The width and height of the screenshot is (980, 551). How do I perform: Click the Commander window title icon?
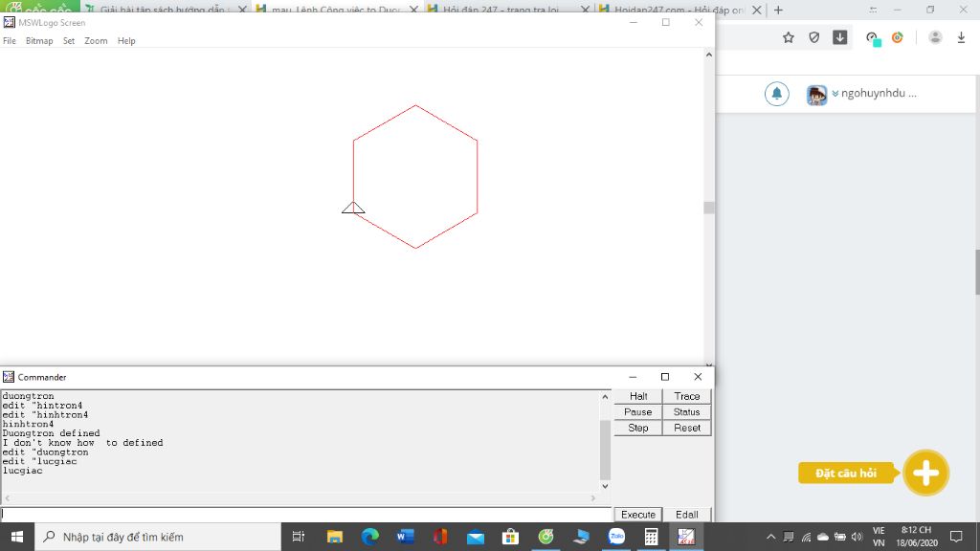tap(8, 377)
